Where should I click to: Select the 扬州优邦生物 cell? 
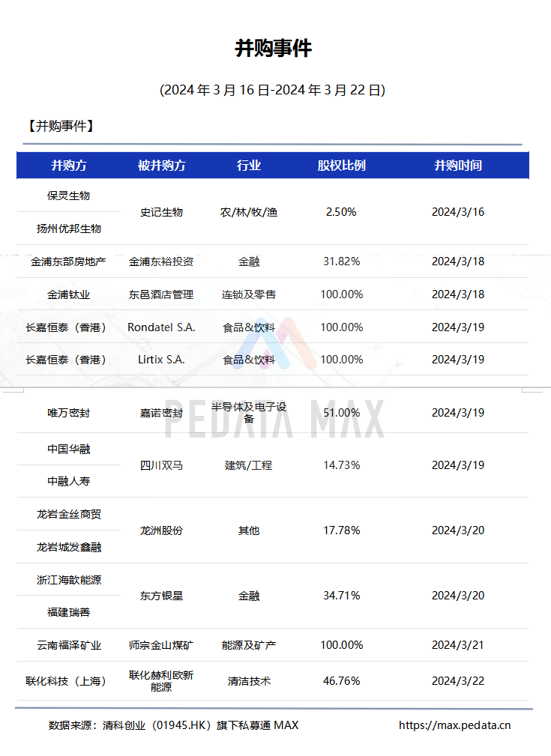tap(68, 229)
